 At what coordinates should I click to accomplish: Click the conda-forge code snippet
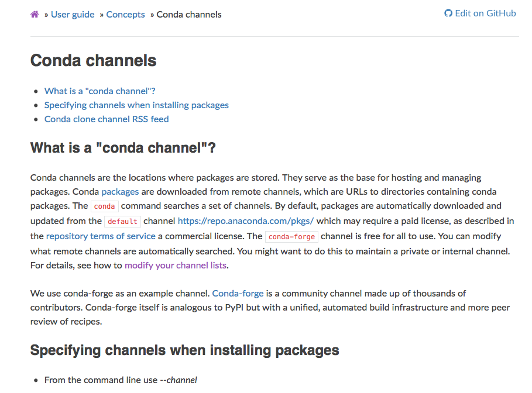click(x=291, y=236)
